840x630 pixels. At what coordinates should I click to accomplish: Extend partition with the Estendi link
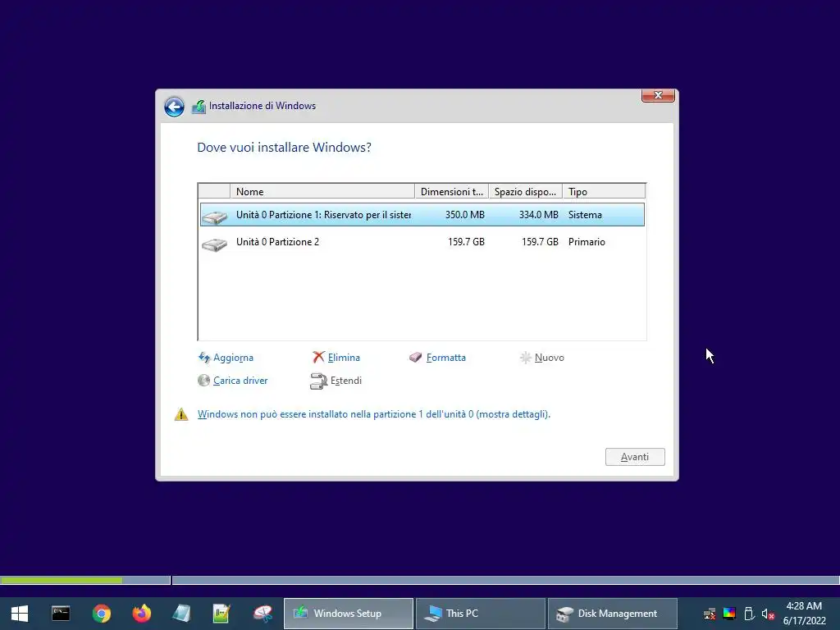pyautogui.click(x=346, y=381)
